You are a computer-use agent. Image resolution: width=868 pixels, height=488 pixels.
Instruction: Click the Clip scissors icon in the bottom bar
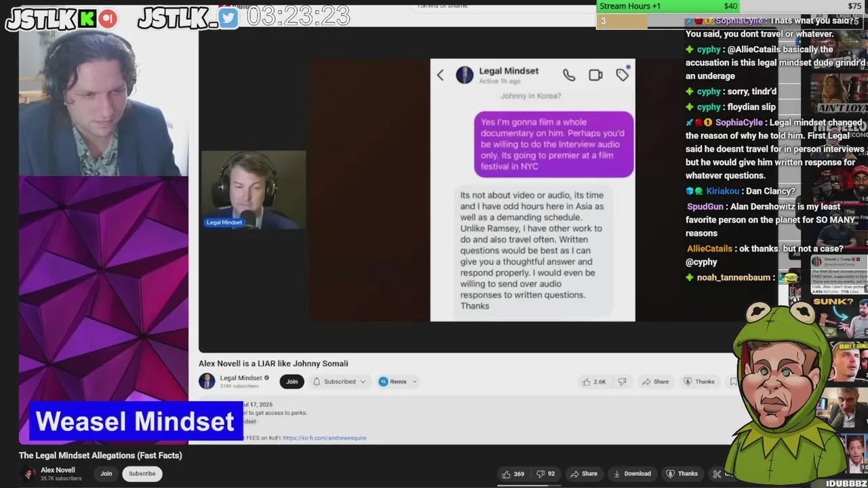pyautogui.click(x=717, y=474)
